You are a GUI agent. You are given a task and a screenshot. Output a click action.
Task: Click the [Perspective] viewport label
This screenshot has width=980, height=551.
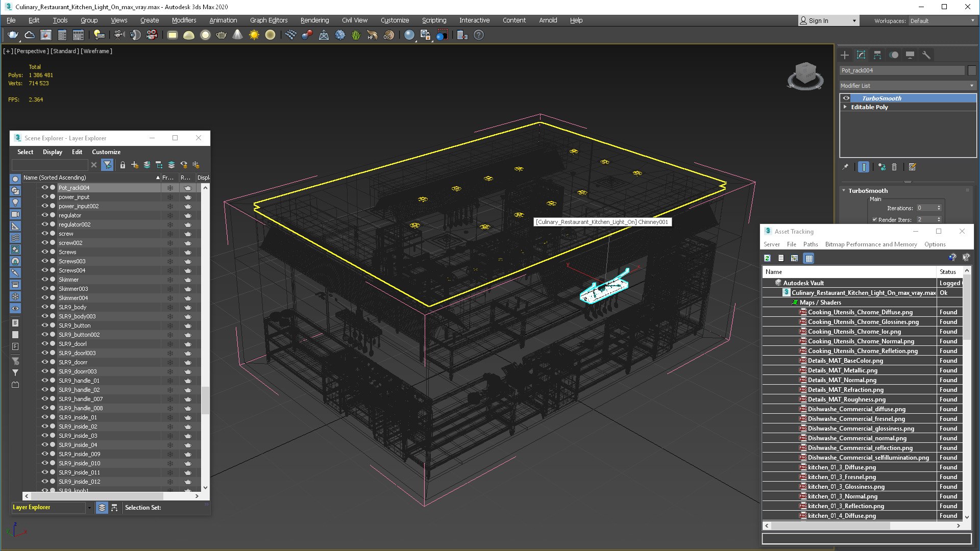point(32,51)
